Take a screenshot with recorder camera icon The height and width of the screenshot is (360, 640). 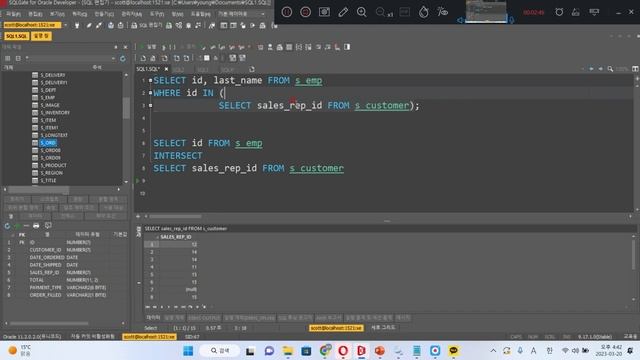click(x=324, y=12)
